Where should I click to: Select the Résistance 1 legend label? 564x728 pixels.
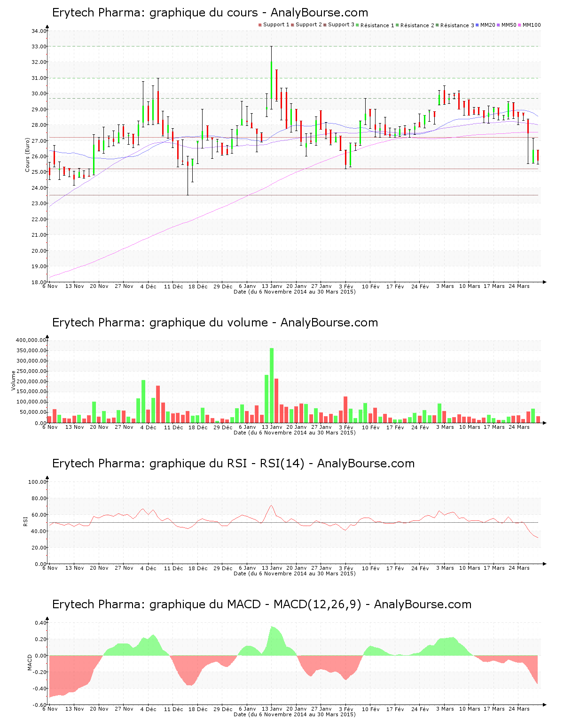377,25
